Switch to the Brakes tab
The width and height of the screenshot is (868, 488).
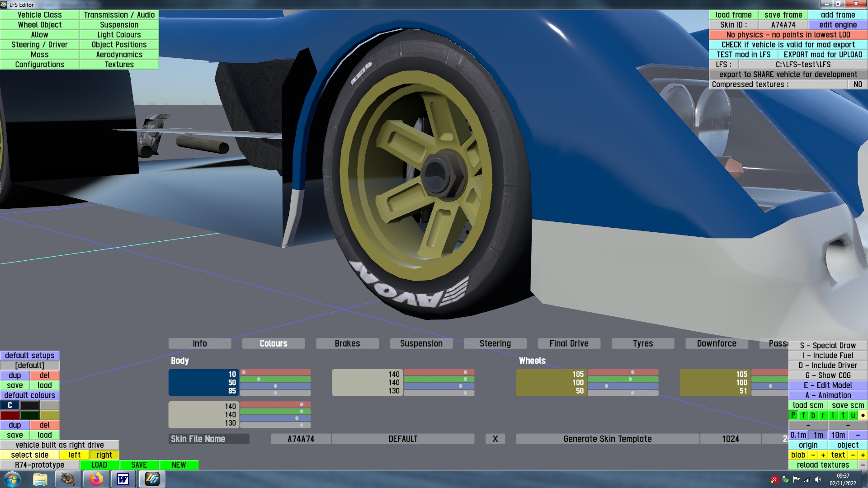(347, 343)
